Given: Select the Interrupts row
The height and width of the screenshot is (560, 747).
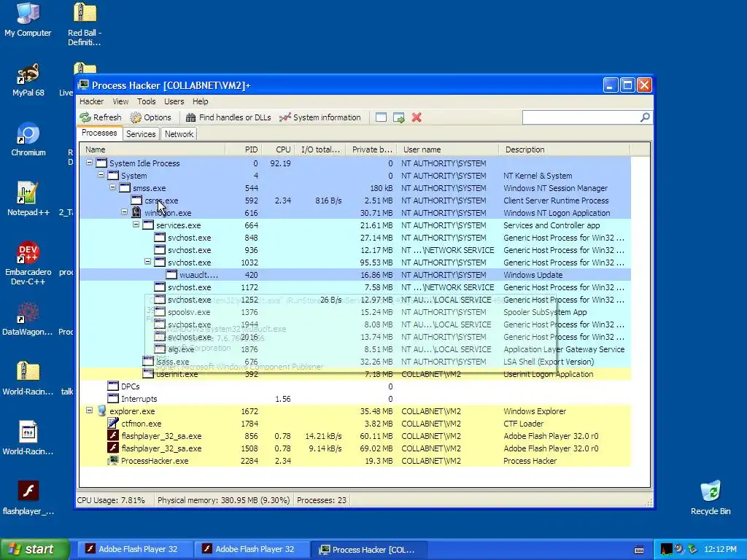Looking at the screenshot, I should click(x=355, y=399).
